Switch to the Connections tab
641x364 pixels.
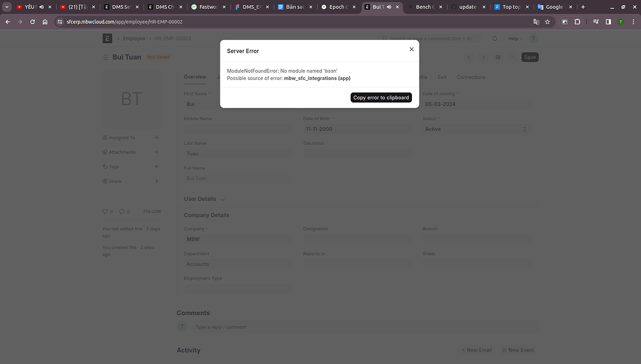[471, 77]
